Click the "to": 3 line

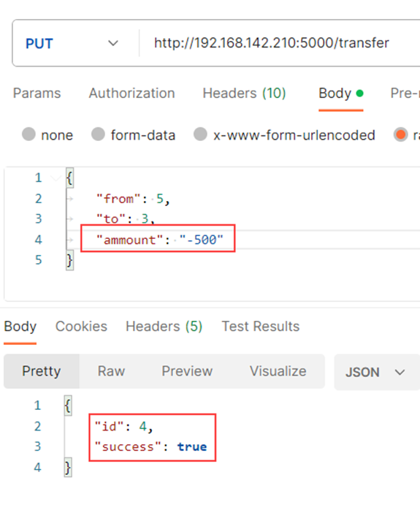(126, 218)
